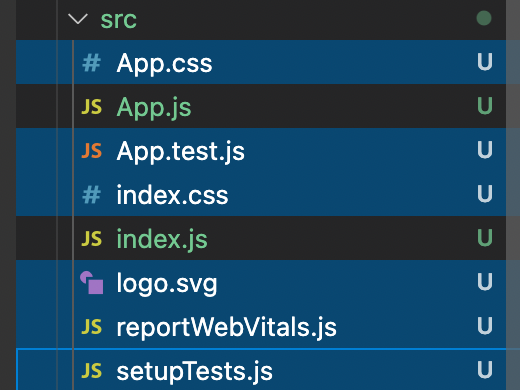
Task: Click the U badge for App.test.js
Action: point(485,150)
